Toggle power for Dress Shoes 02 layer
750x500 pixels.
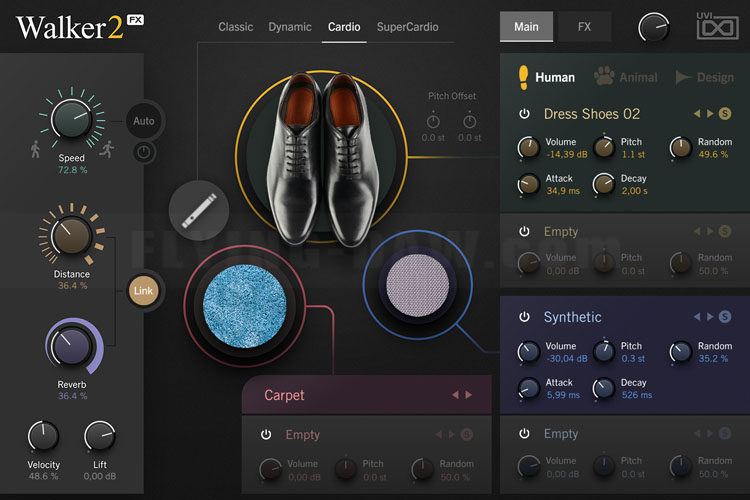(x=524, y=114)
